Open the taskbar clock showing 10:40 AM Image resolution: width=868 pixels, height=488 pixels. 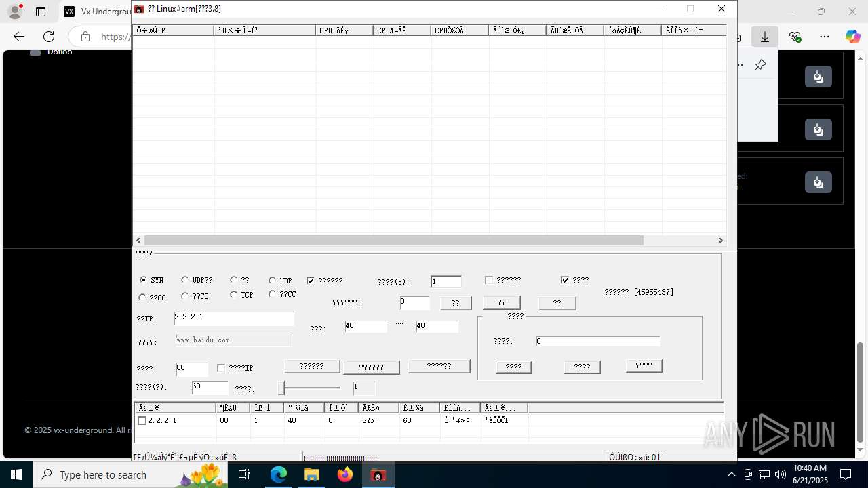[x=810, y=474]
